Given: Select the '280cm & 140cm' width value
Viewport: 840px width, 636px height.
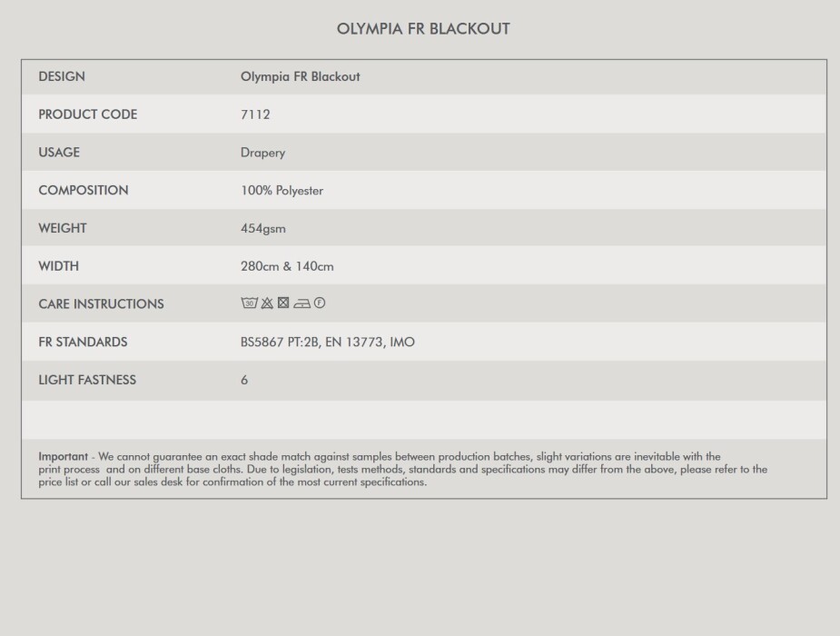Looking at the screenshot, I should point(287,266).
